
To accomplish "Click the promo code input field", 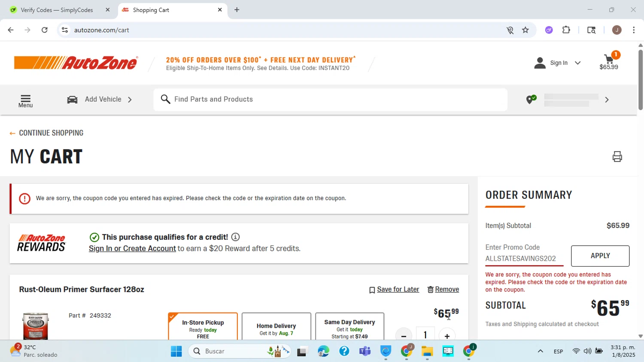I will (x=524, y=259).
